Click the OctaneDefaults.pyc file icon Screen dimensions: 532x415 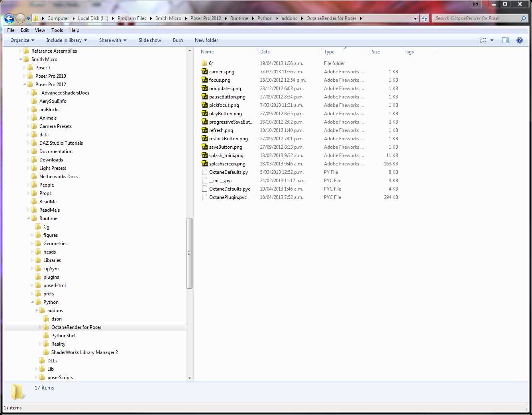coord(205,189)
